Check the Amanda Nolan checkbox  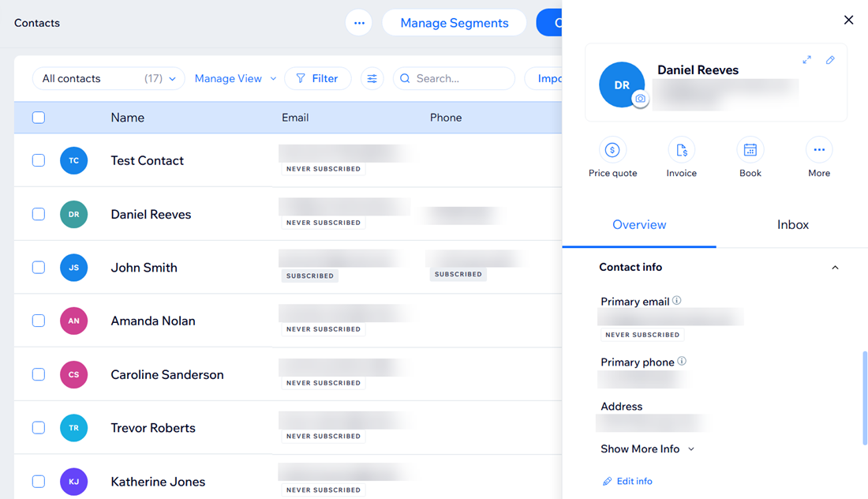point(38,321)
